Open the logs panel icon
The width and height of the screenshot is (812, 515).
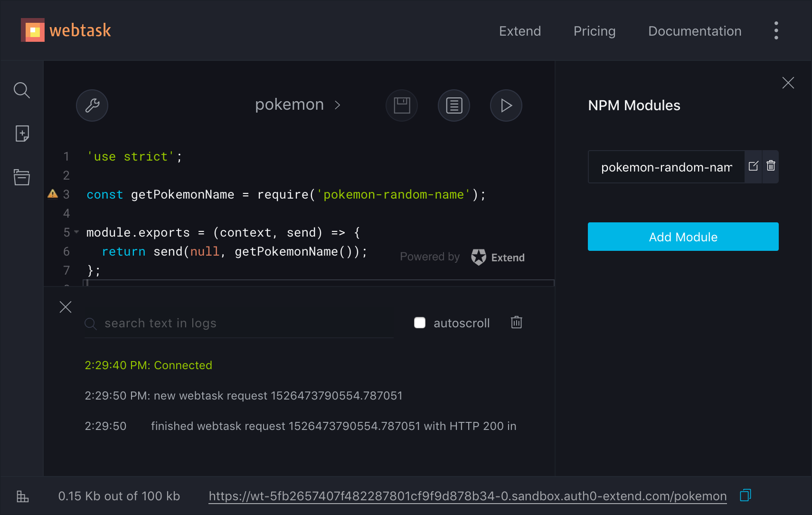tap(454, 105)
